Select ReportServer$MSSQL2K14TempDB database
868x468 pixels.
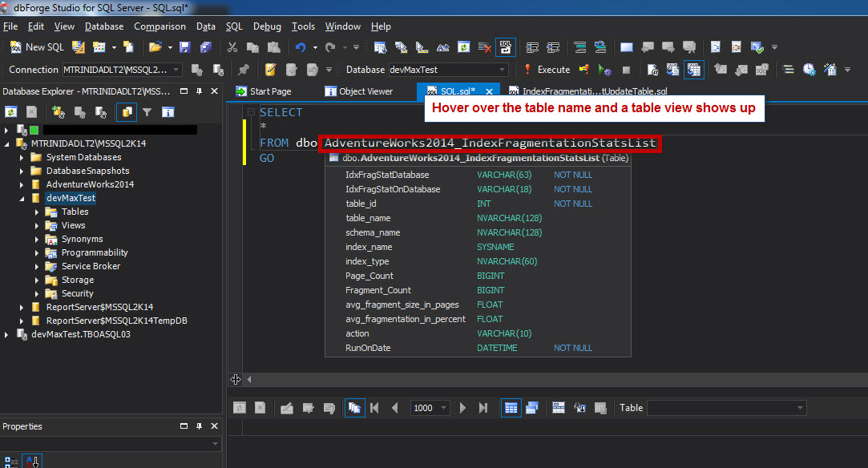117,321
